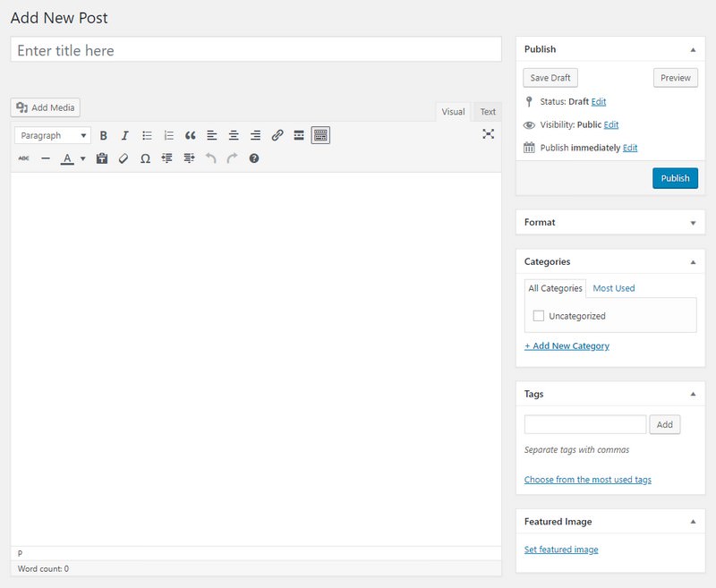Switch to the Text editor tab
The height and width of the screenshot is (588, 716).
[487, 111]
